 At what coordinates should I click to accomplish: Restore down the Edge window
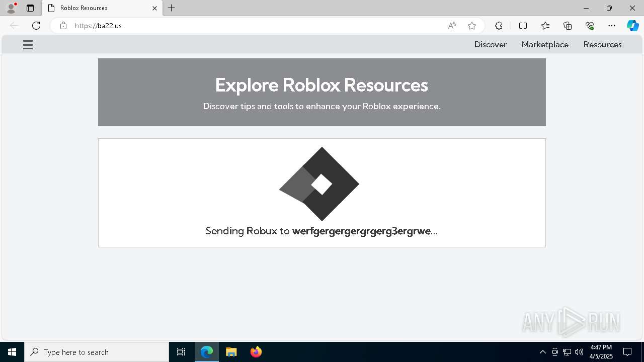point(609,8)
